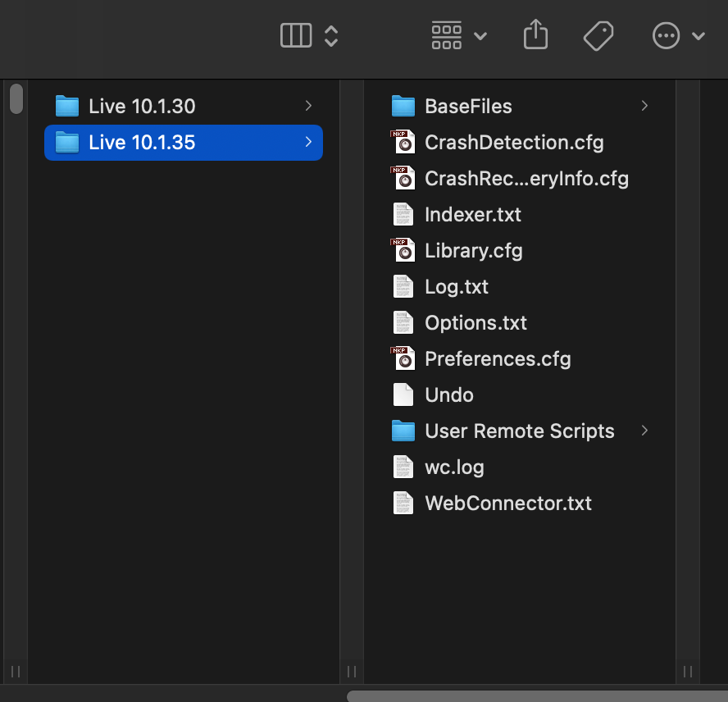The height and width of the screenshot is (702, 728).
Task: Open the Group By grid dropdown
Action: (x=458, y=35)
